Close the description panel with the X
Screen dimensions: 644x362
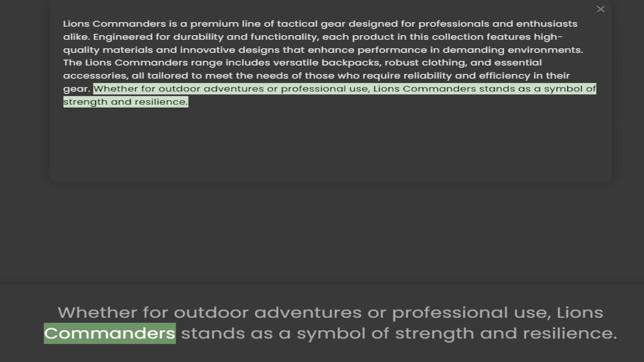click(600, 9)
